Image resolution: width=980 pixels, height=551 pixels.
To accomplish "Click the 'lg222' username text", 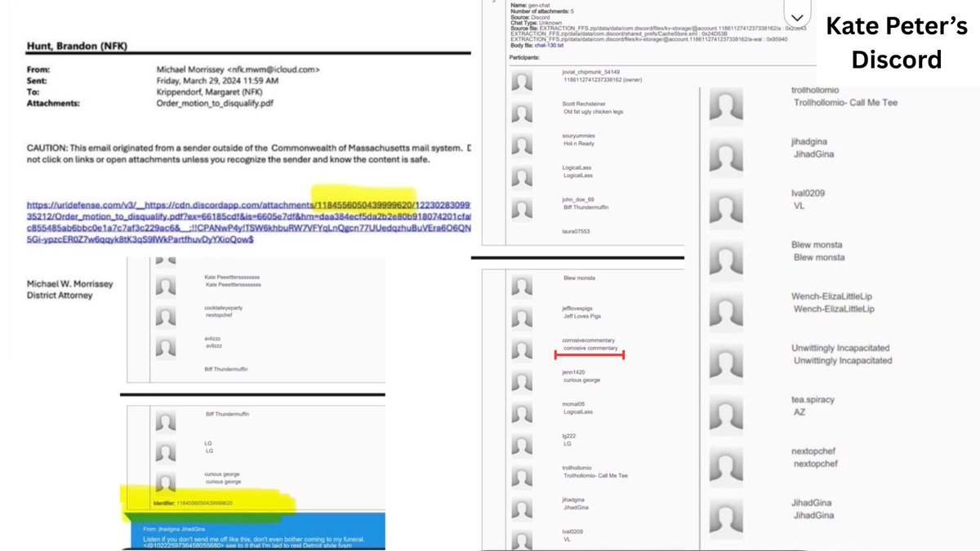I will click(x=570, y=436).
